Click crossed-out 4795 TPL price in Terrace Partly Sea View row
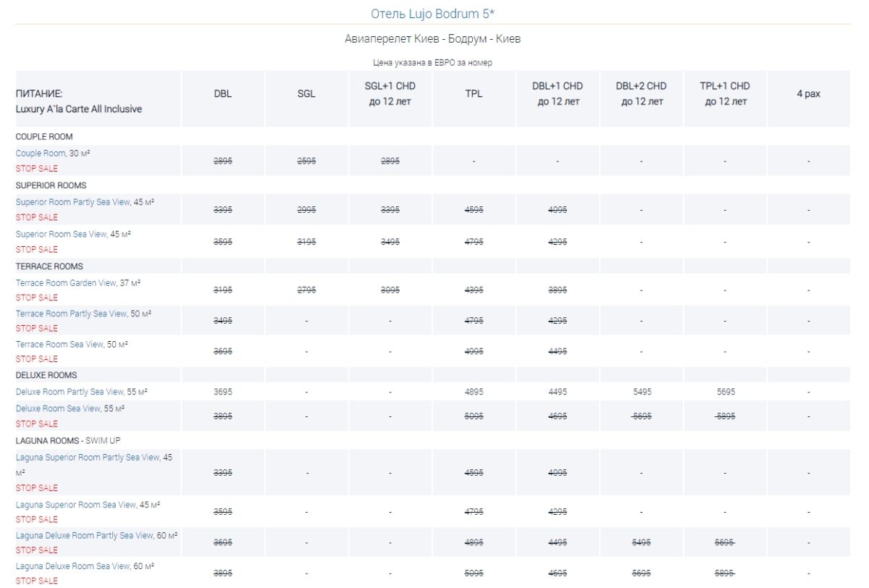 [474, 321]
